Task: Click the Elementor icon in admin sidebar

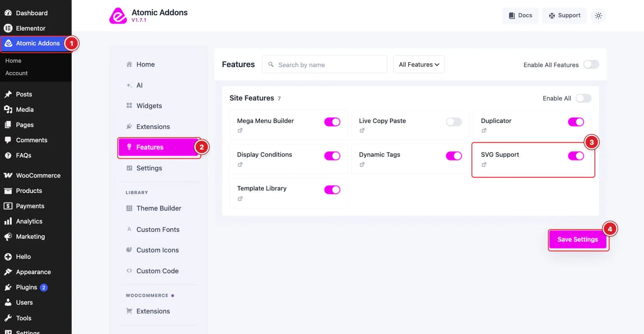Action: point(8,28)
